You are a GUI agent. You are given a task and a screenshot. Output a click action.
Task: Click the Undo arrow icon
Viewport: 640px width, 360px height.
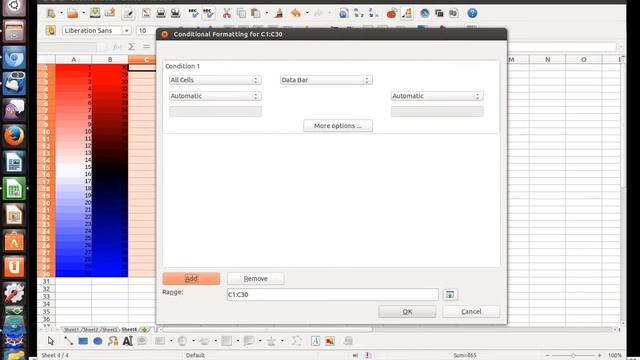pos(296,13)
